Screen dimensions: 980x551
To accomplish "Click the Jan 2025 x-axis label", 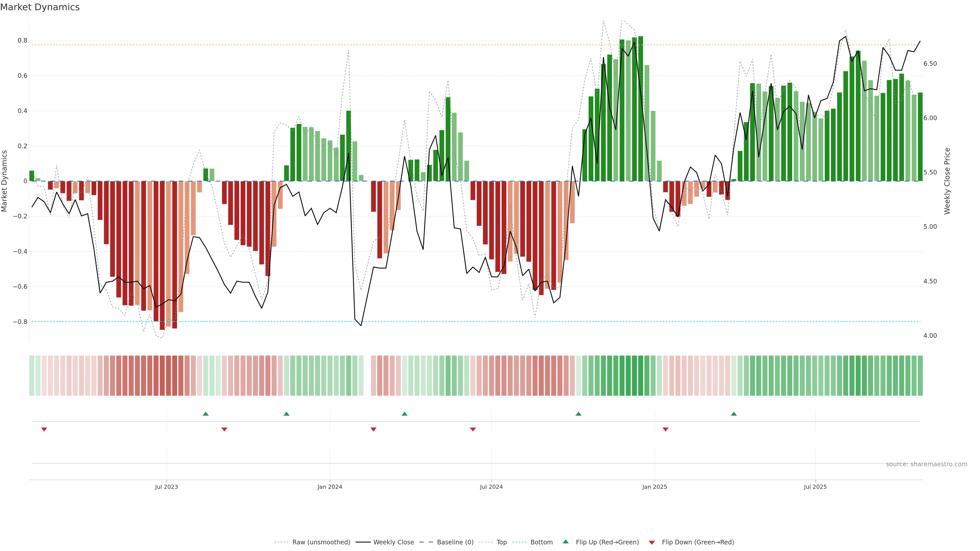I will click(654, 487).
